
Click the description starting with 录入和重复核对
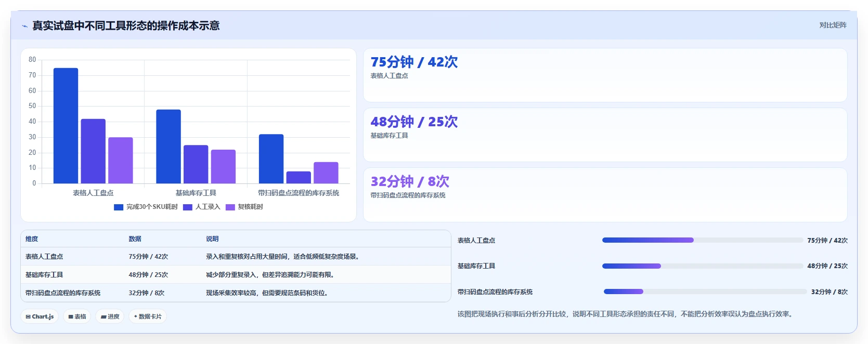284,257
